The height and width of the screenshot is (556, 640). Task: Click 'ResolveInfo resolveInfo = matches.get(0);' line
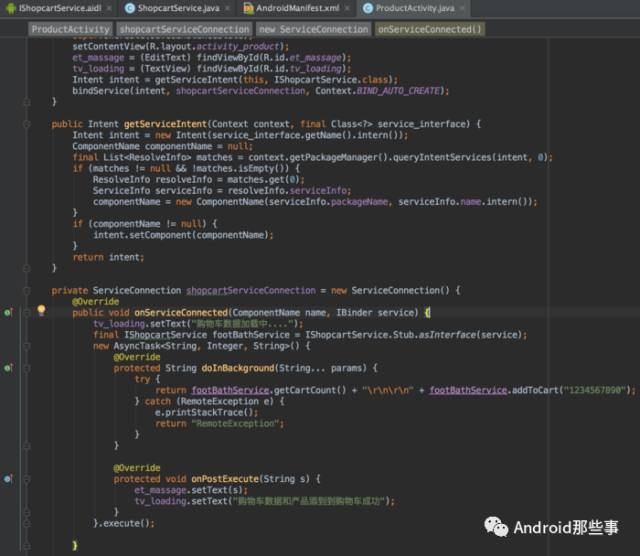[198, 180]
